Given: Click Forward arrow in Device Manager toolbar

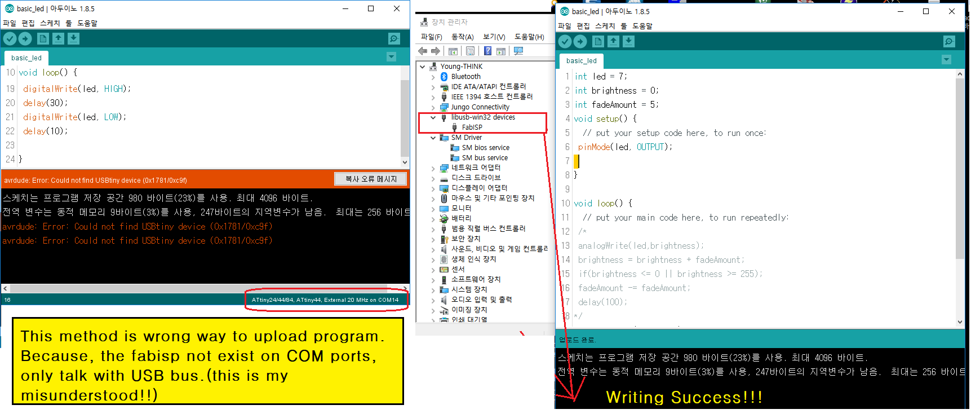Looking at the screenshot, I should (x=435, y=51).
